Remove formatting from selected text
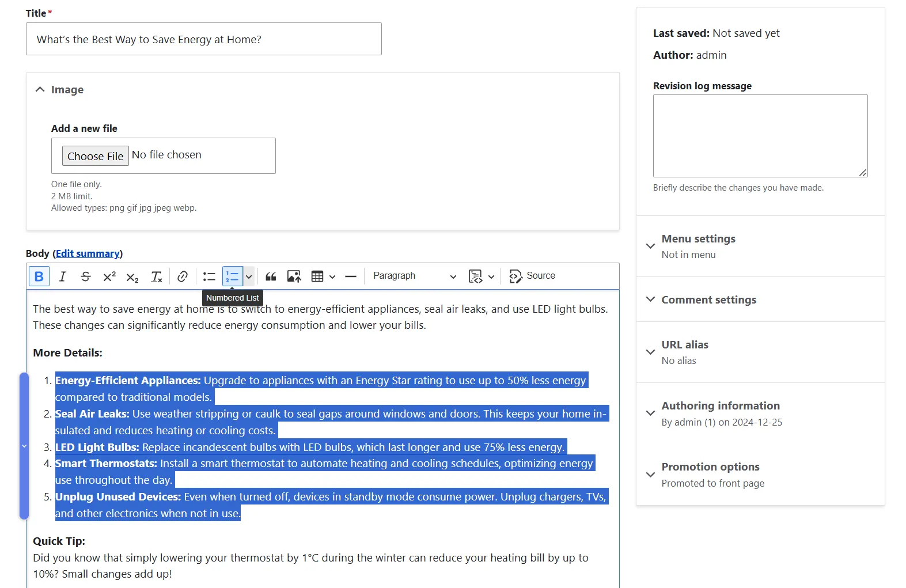906x588 pixels. pos(156,276)
